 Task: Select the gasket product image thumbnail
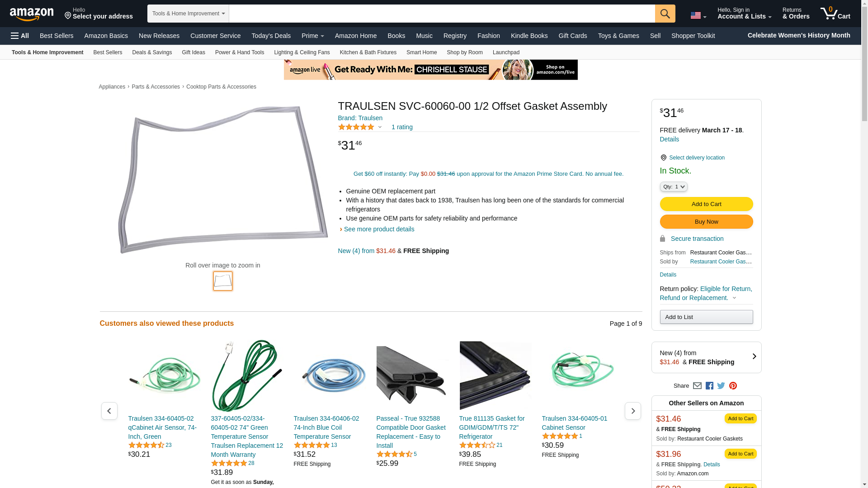pos(223,281)
